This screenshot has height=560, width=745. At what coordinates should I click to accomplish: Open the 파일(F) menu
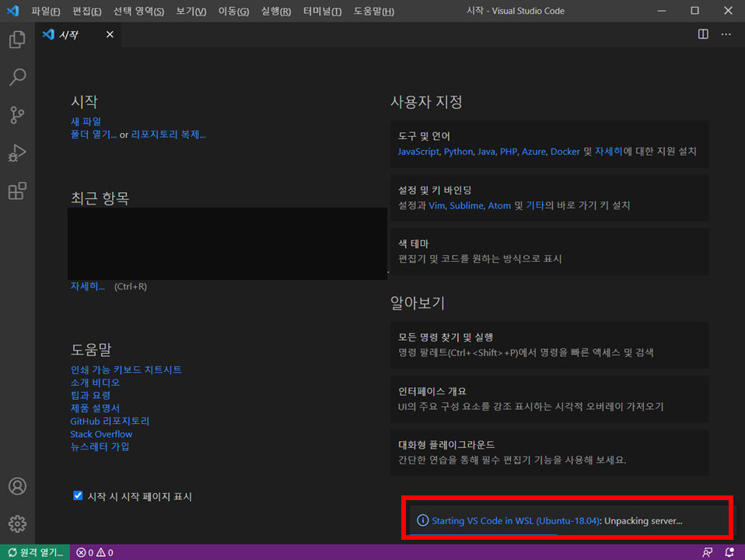pos(46,11)
